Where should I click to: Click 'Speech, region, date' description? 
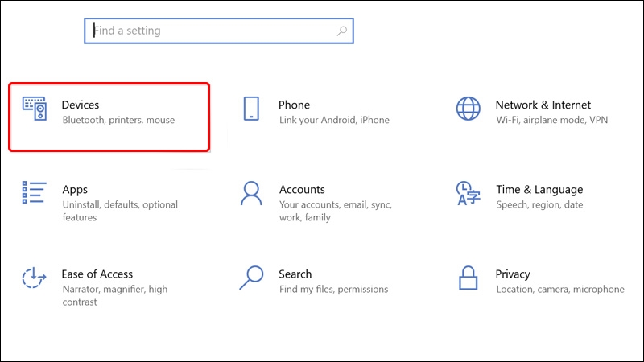point(539,205)
